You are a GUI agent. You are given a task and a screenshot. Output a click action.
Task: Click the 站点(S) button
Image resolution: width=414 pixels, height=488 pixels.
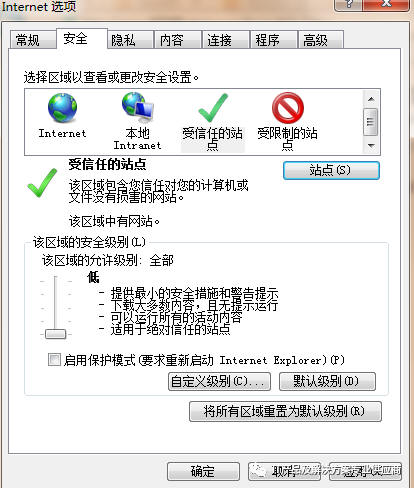(331, 170)
